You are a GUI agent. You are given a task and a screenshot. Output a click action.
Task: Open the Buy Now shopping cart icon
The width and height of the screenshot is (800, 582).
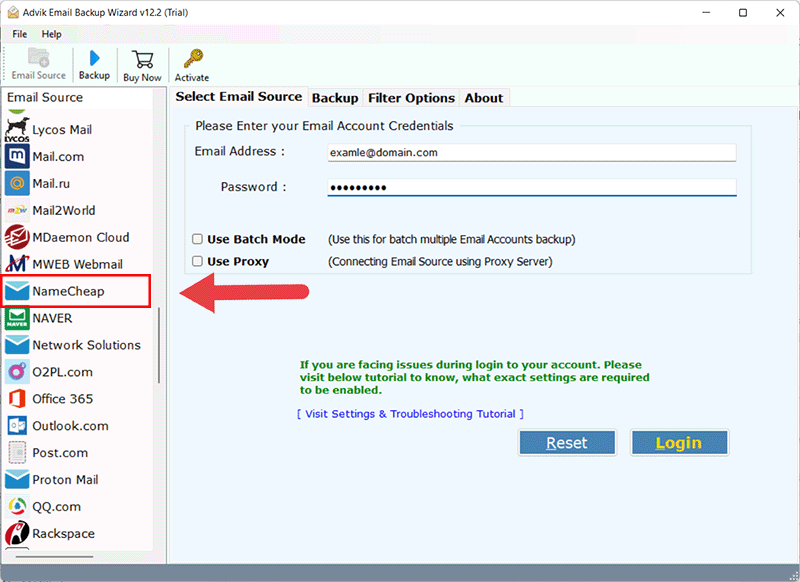(142, 59)
